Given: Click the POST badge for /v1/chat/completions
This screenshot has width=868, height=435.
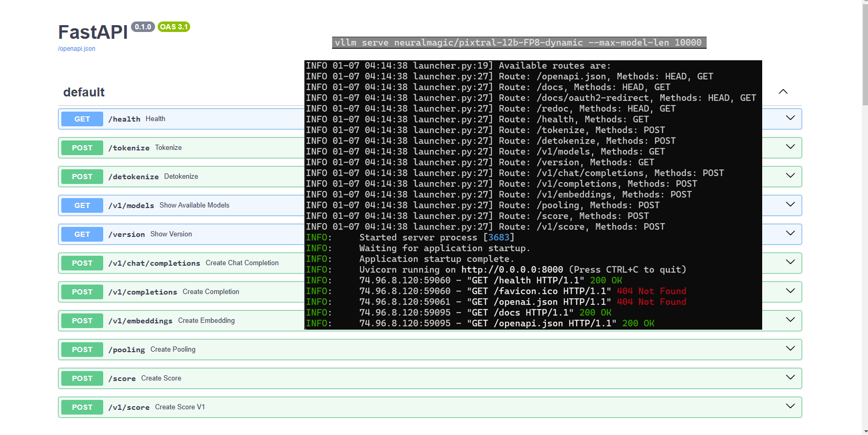Looking at the screenshot, I should click(x=82, y=263).
